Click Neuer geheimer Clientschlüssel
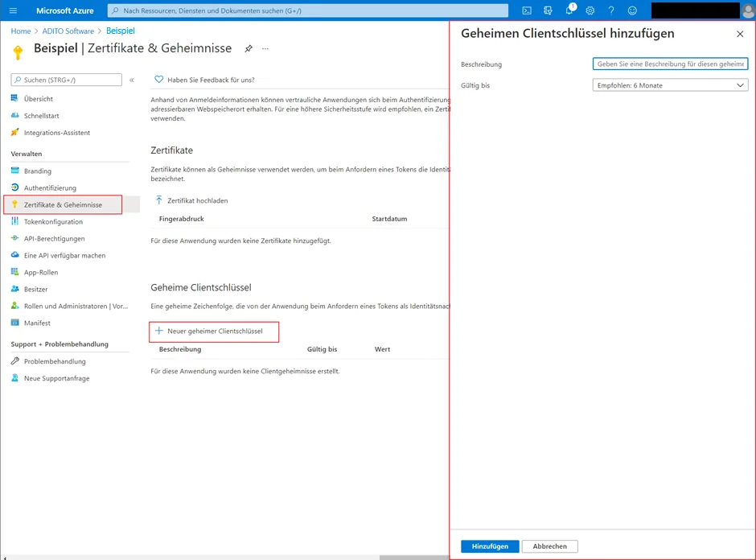This screenshot has width=756, height=560. pyautogui.click(x=214, y=331)
